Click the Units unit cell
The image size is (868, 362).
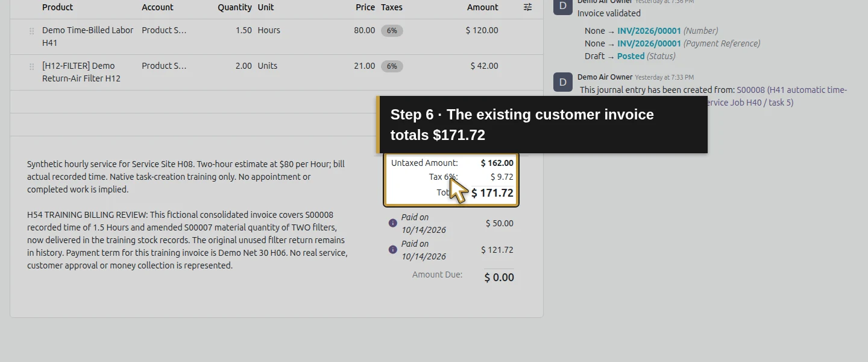coord(268,66)
